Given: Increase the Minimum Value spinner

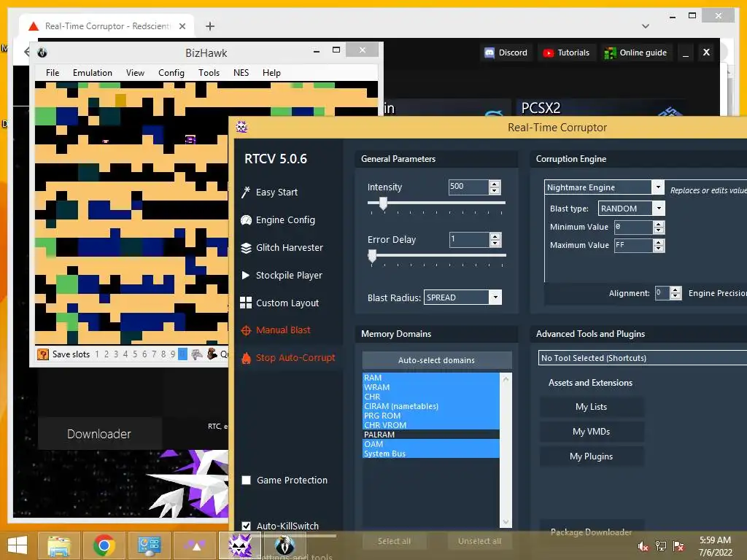Looking at the screenshot, I should click(659, 224).
